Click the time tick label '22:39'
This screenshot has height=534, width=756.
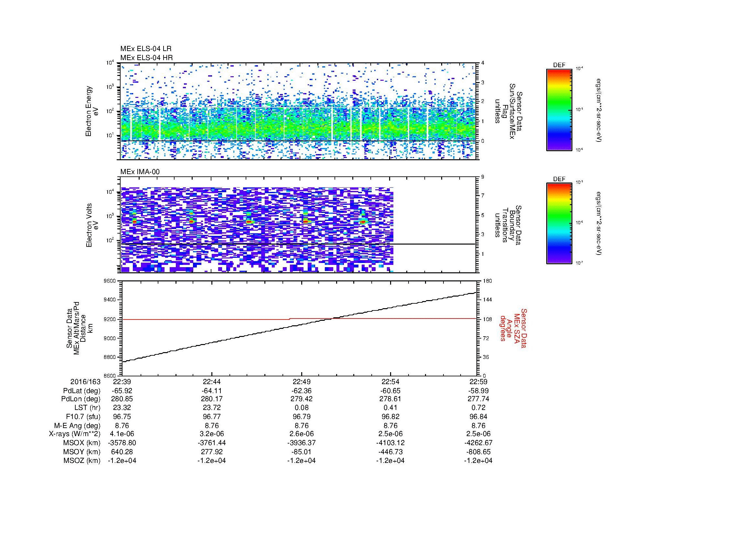(x=122, y=382)
